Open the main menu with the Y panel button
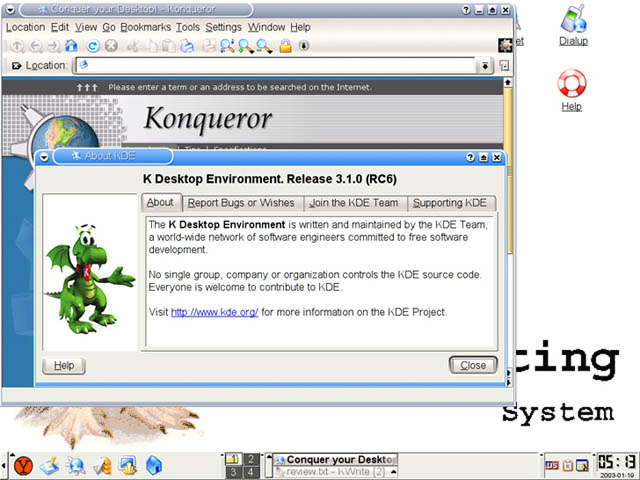Viewport: 640px width, 480px height. click(23, 465)
